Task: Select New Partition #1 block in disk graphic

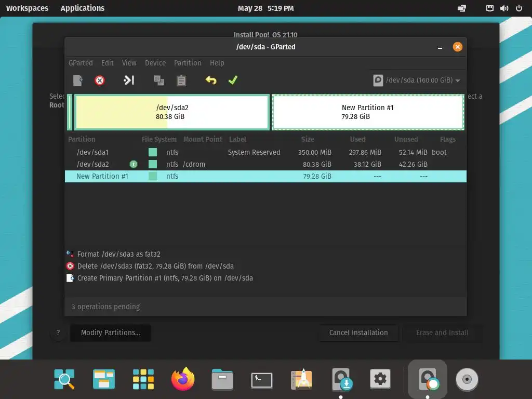Action: [x=368, y=112]
